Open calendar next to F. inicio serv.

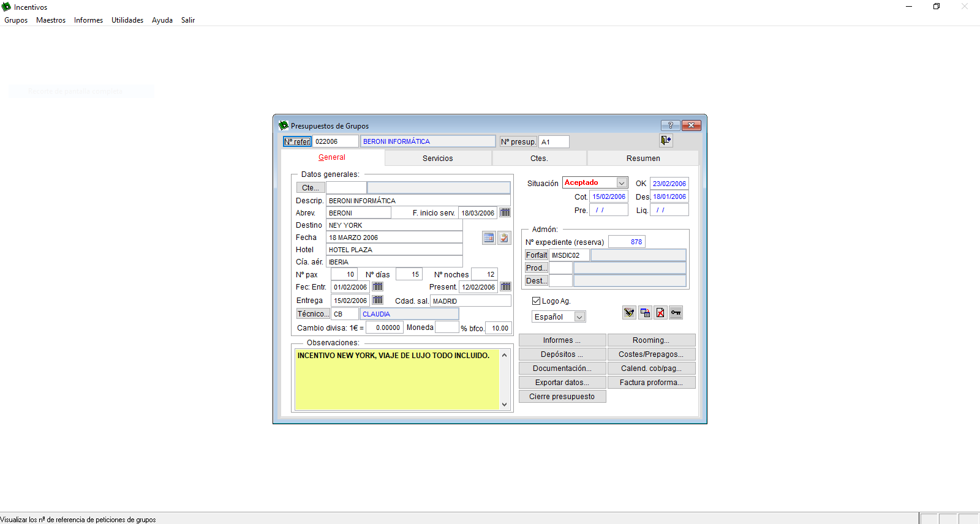click(x=505, y=212)
